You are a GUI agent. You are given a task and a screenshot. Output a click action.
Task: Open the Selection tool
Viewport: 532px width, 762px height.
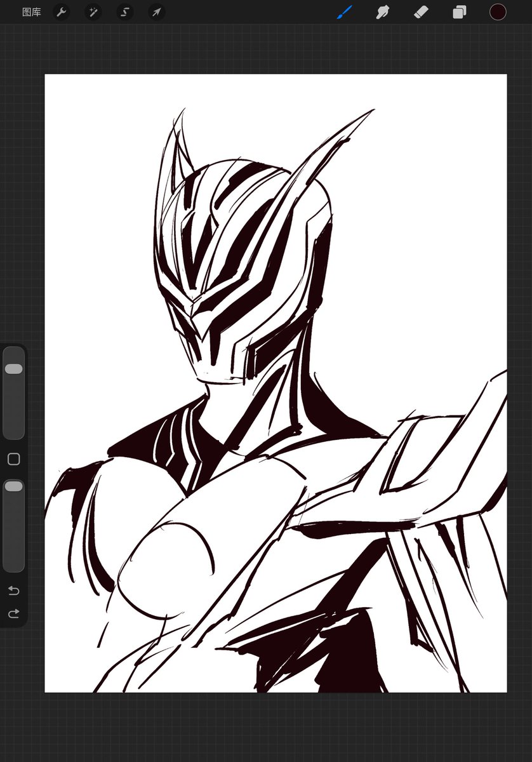(125, 12)
